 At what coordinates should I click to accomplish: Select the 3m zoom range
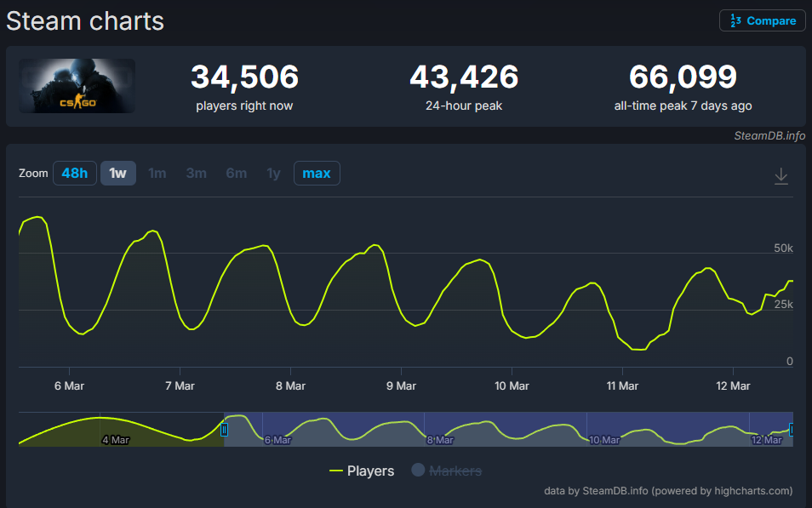(x=197, y=173)
